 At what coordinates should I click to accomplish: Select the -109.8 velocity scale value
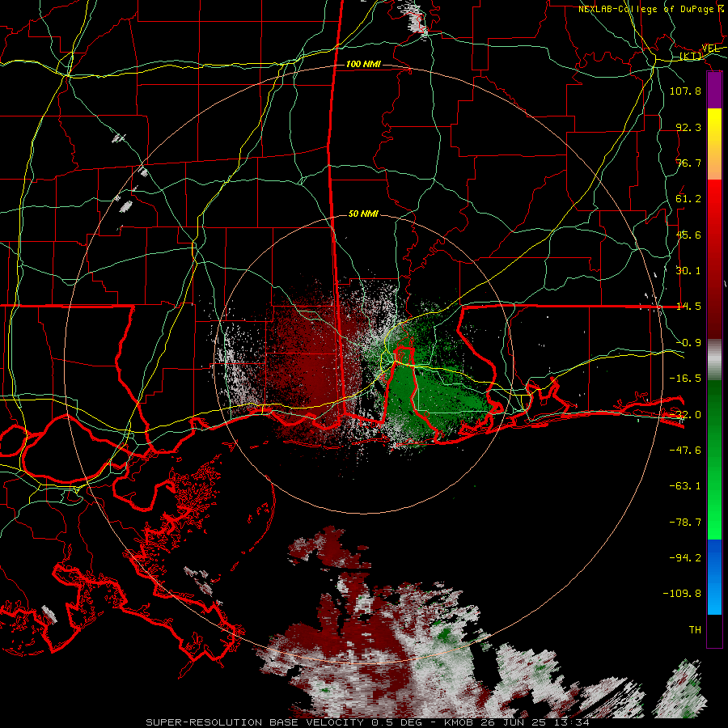(682, 594)
